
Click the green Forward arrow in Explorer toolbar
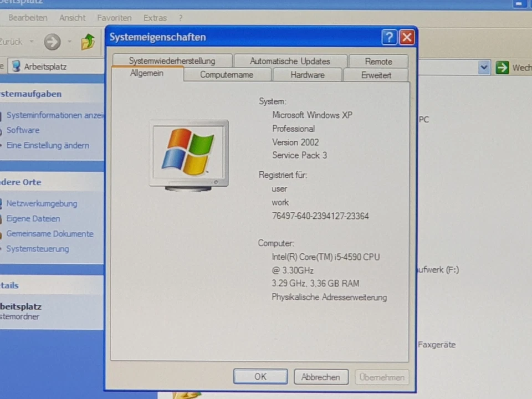tap(52, 42)
